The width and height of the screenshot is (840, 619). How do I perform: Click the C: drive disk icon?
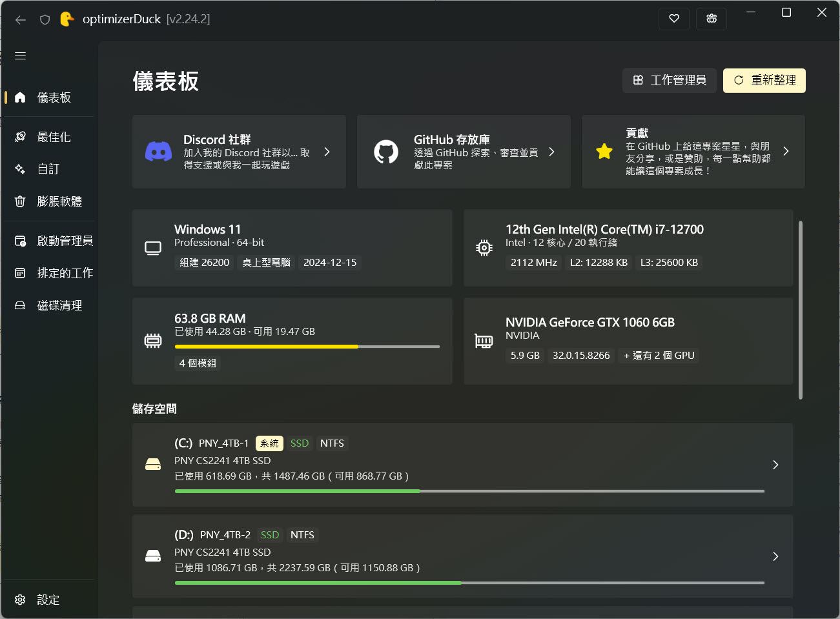tap(153, 465)
